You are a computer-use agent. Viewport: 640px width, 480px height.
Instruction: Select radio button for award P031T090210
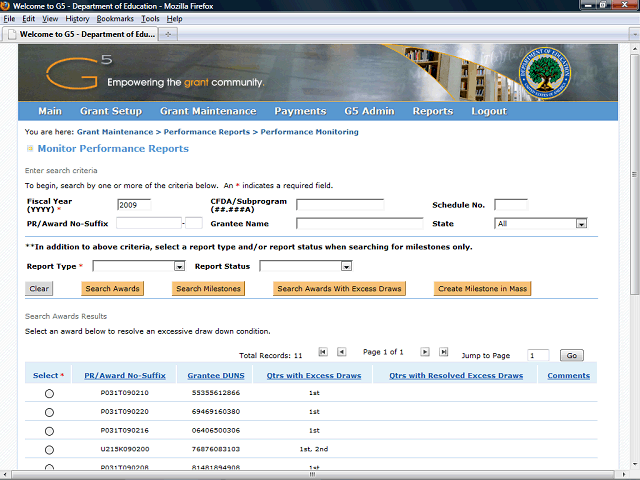[49, 394]
